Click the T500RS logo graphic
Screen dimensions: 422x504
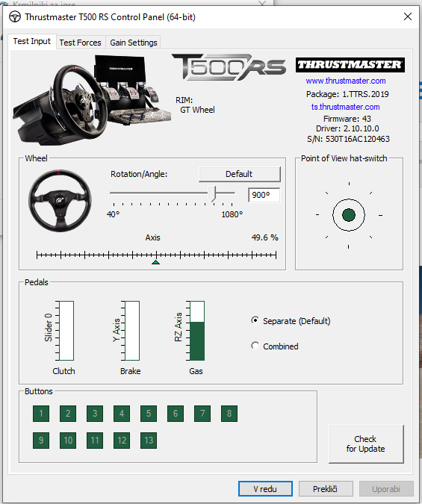[x=229, y=67]
